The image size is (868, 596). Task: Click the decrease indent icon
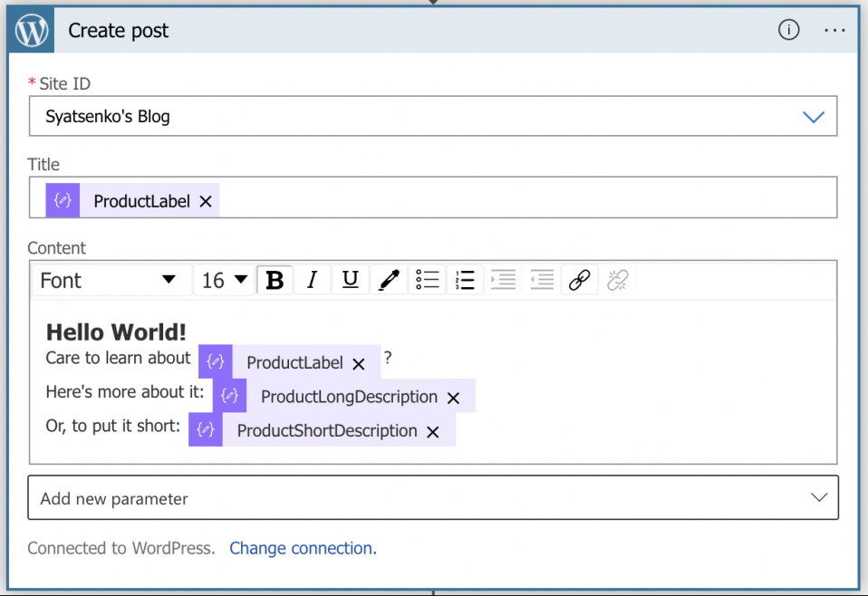coord(542,280)
